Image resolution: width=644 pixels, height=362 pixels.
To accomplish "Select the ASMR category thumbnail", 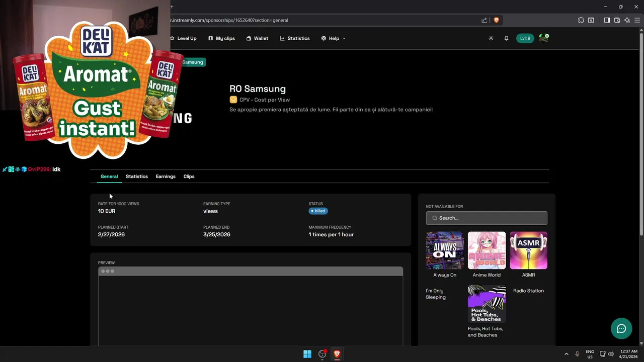I will [x=528, y=250].
